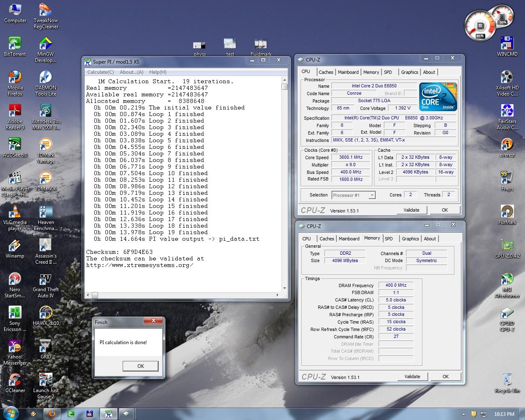This screenshot has height=420, width=525.
Task: Launch 3DMark06 desktop icon
Action: 46,181
